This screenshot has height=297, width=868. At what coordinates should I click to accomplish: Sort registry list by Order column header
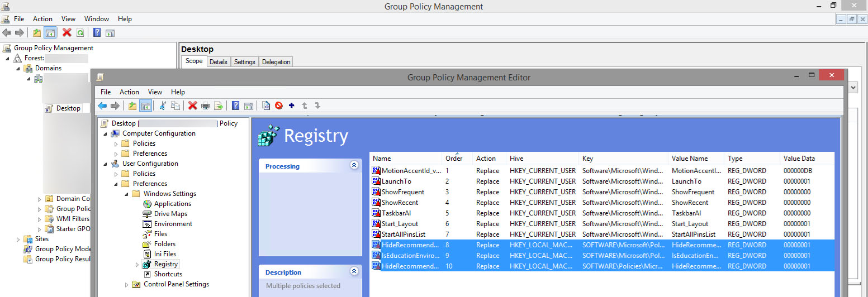pyautogui.click(x=457, y=159)
